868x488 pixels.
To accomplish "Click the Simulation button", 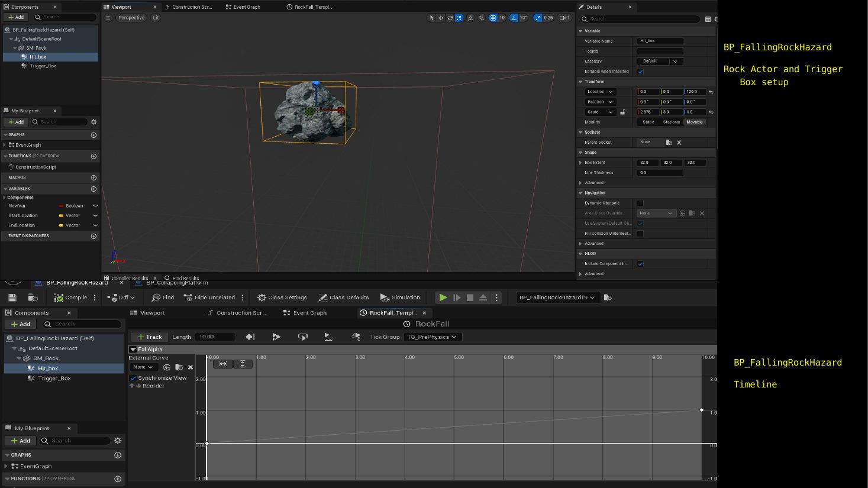I will 400,298.
